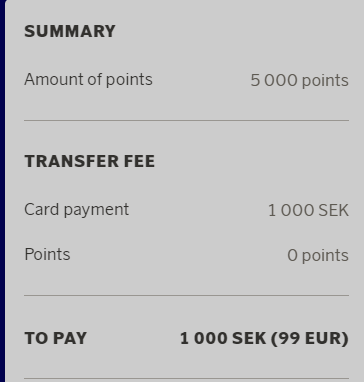364x382 pixels.
Task: Click the divider line below Amount of points
Action: (187, 120)
